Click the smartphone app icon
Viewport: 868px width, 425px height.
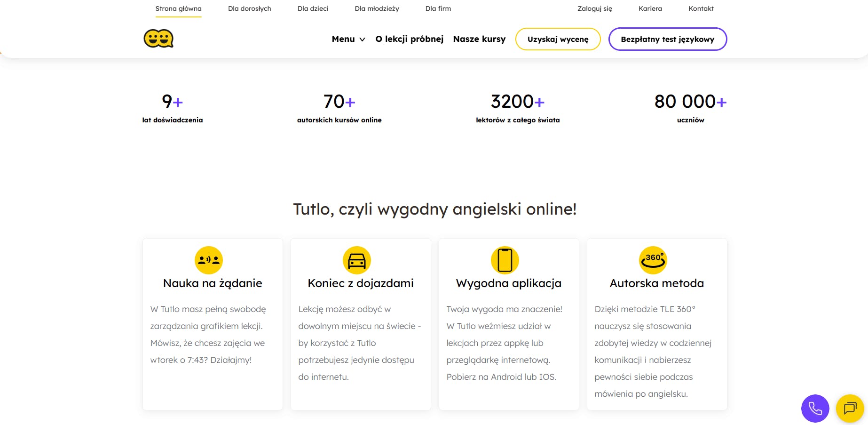[x=505, y=260]
